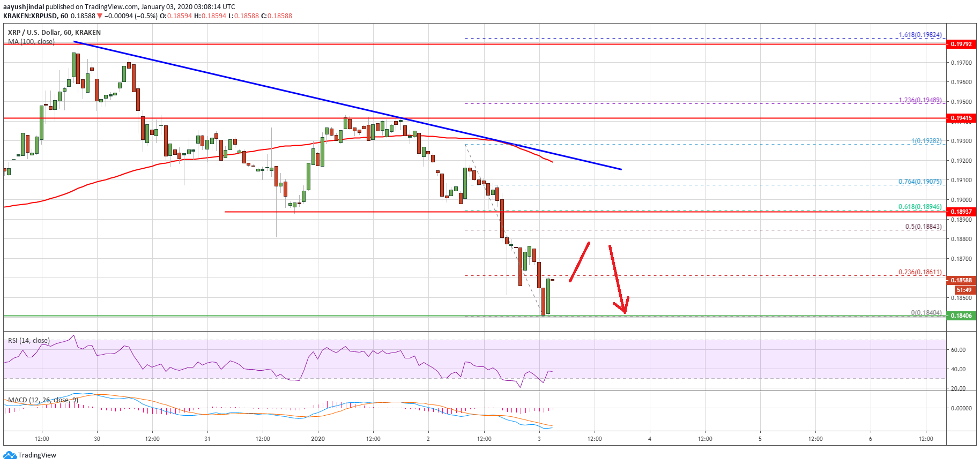Click the TradingView text at bottom left
This screenshot has width=980, height=465.
37,455
